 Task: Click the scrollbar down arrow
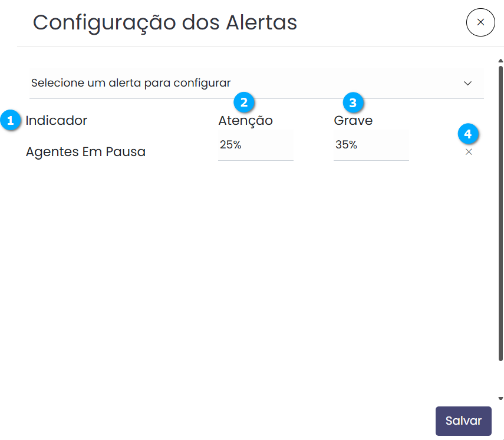(x=500, y=398)
